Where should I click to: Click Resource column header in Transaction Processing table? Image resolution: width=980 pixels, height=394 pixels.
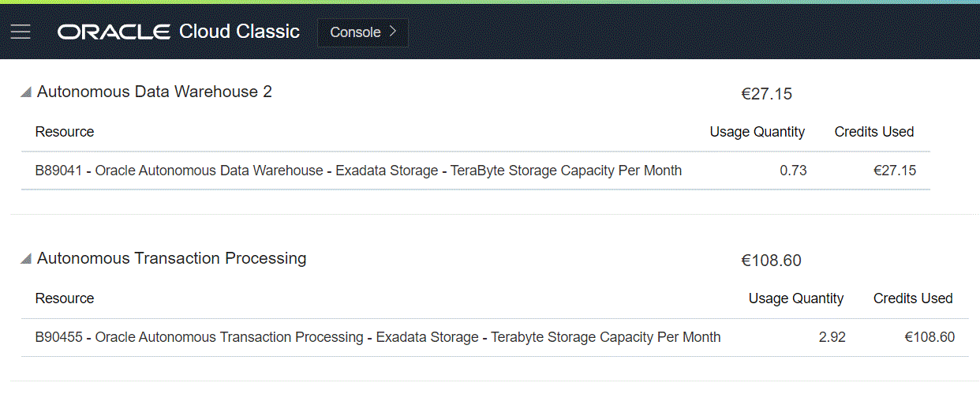pyautogui.click(x=65, y=298)
